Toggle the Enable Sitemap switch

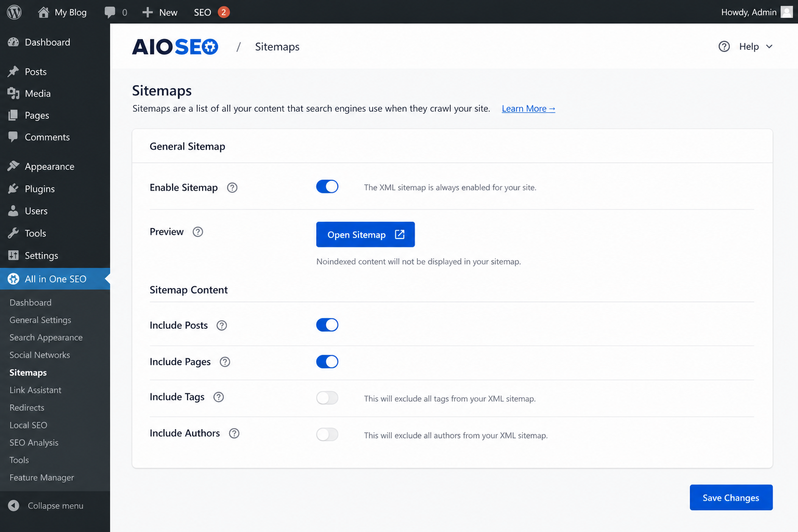pos(327,187)
